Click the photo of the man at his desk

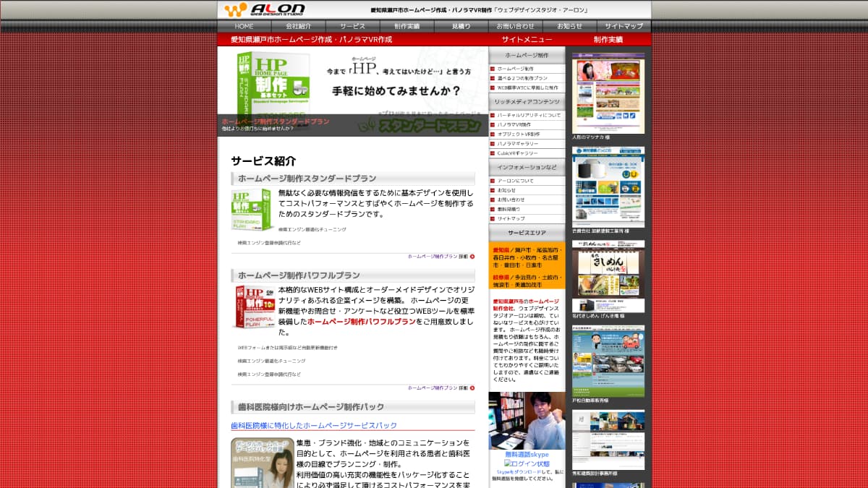[527, 420]
